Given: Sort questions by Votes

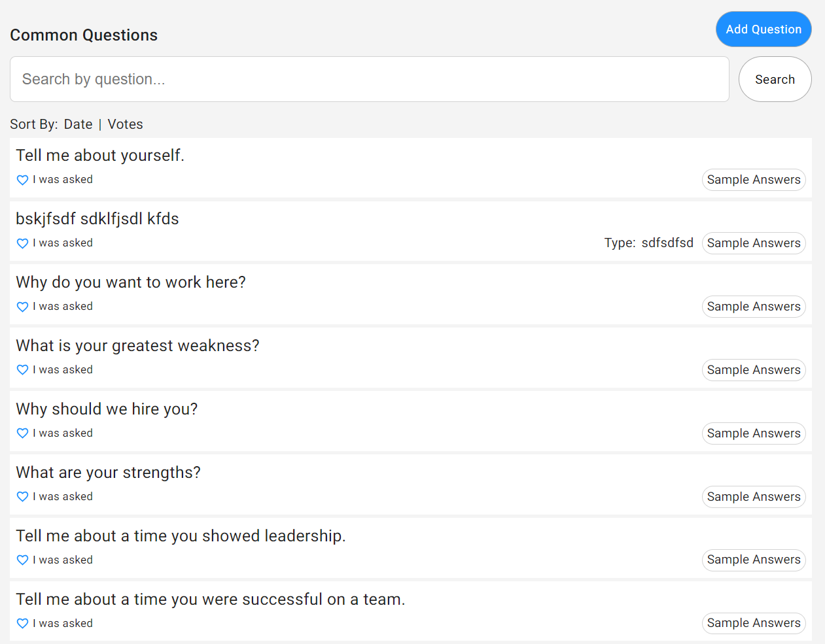Looking at the screenshot, I should (x=125, y=124).
